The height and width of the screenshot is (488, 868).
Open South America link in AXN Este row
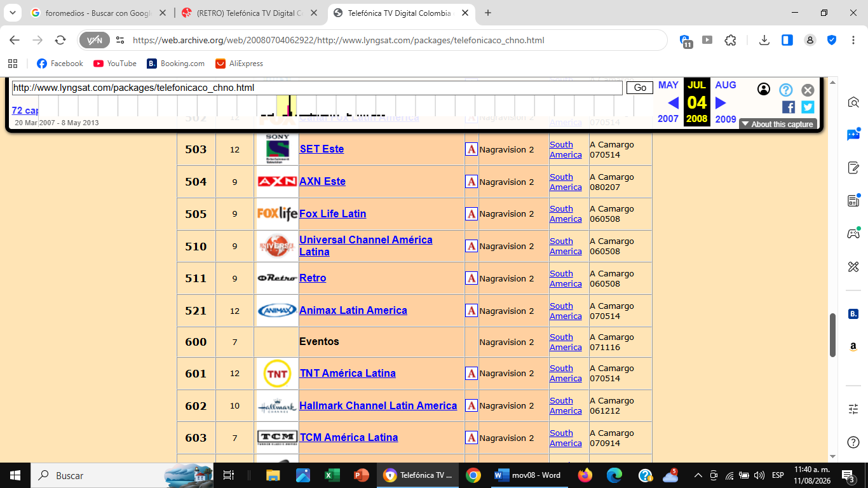tap(566, 182)
